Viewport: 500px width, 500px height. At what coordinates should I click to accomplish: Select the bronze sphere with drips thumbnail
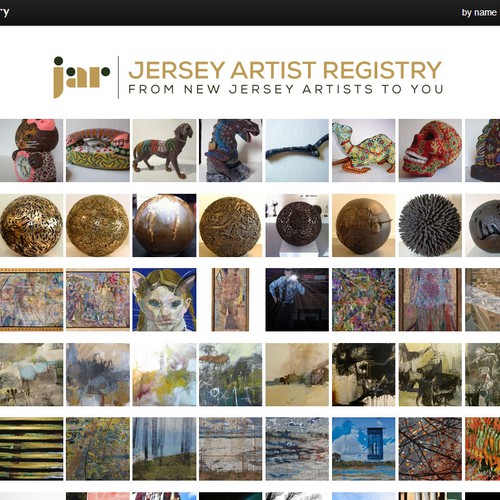tap(164, 225)
